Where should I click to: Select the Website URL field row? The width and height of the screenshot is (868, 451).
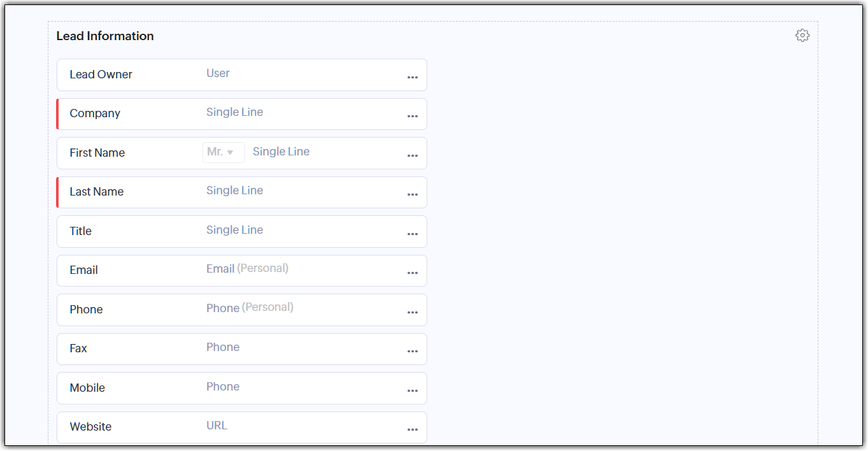[242, 427]
